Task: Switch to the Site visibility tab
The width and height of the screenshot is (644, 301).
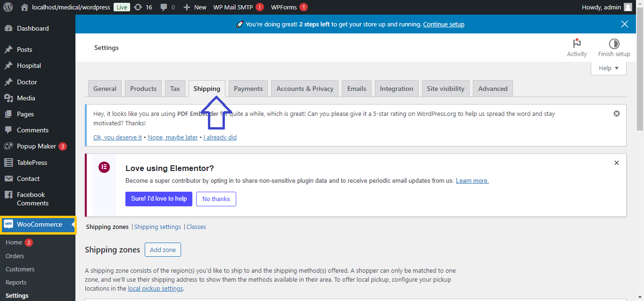Action: click(446, 89)
